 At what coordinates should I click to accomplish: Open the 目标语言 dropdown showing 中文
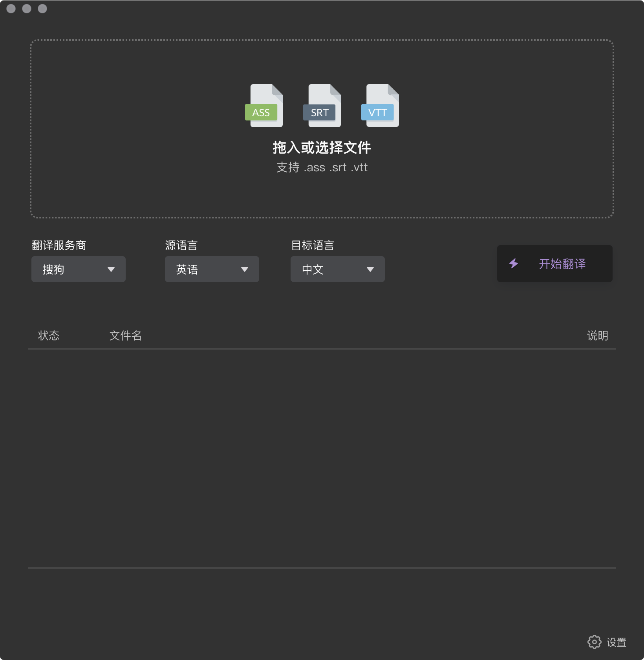(338, 269)
